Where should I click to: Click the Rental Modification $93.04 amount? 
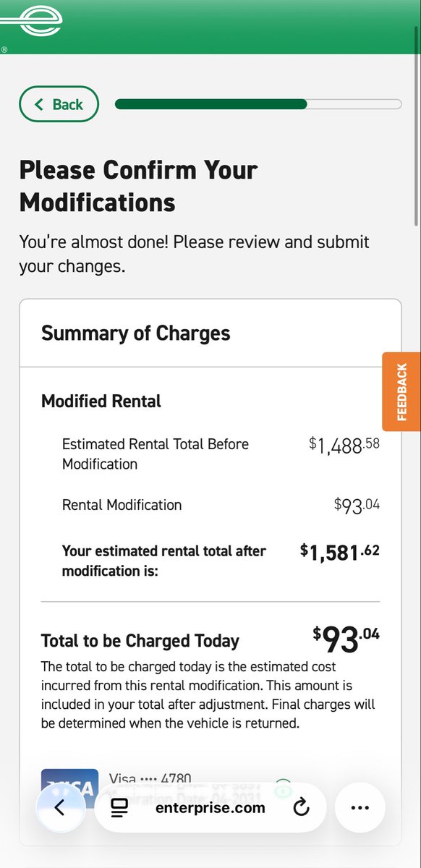[x=357, y=505]
